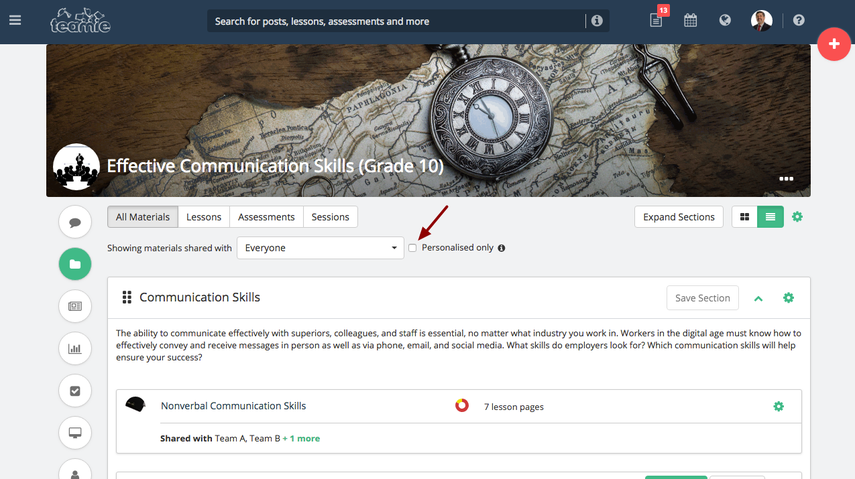Click the red plus create button

834,44
